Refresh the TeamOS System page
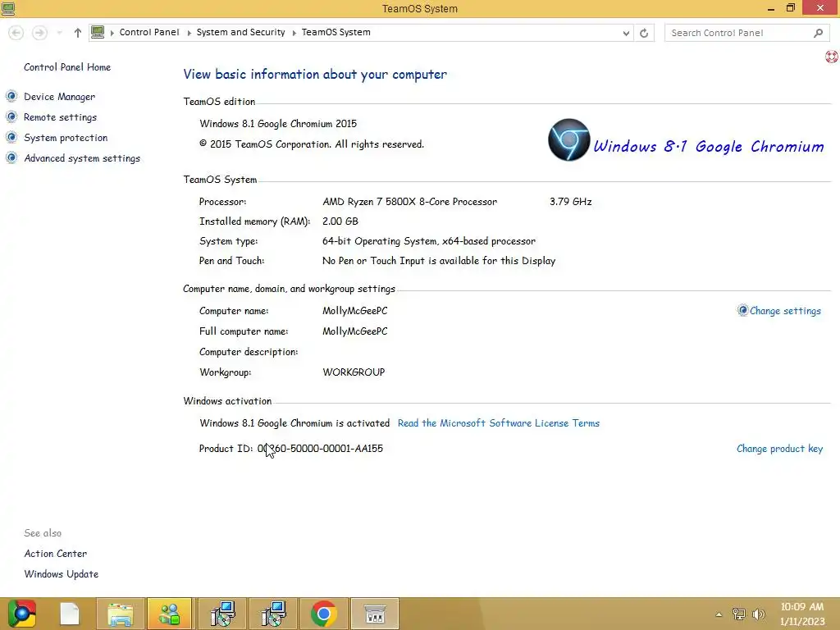 (644, 33)
